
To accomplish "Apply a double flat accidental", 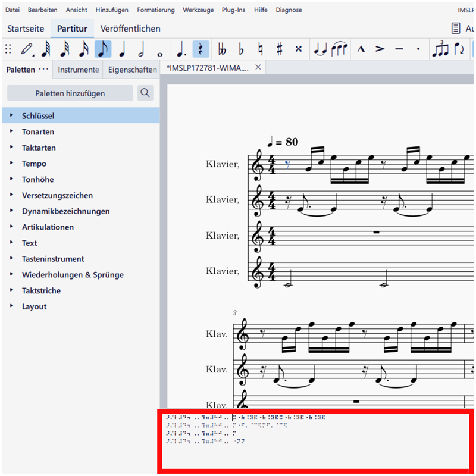I will (222, 49).
